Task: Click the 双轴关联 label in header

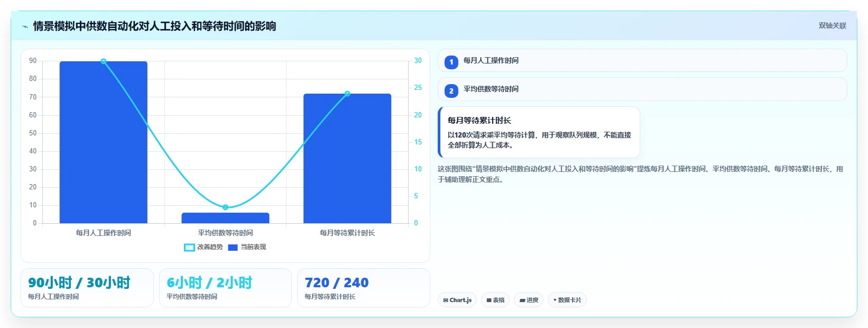Action: 832,25
